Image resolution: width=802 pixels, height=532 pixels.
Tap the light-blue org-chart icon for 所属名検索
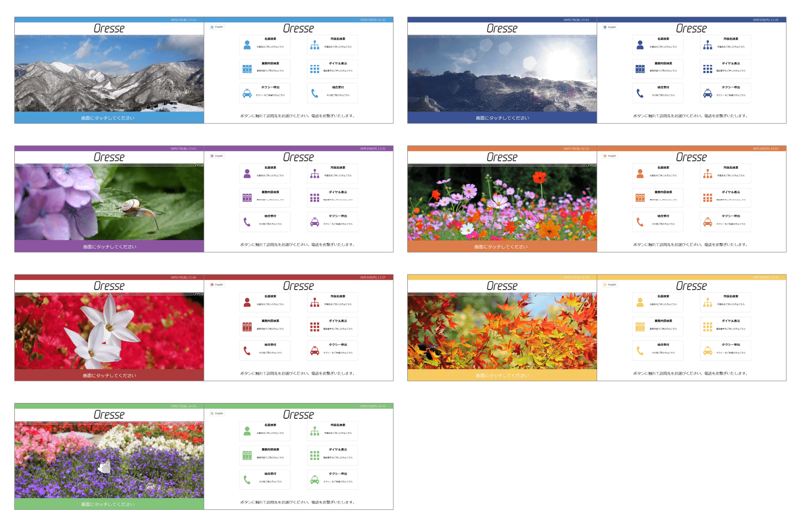point(315,45)
